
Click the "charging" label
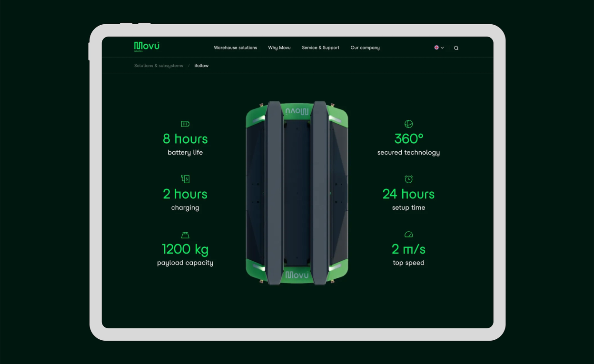185,208
